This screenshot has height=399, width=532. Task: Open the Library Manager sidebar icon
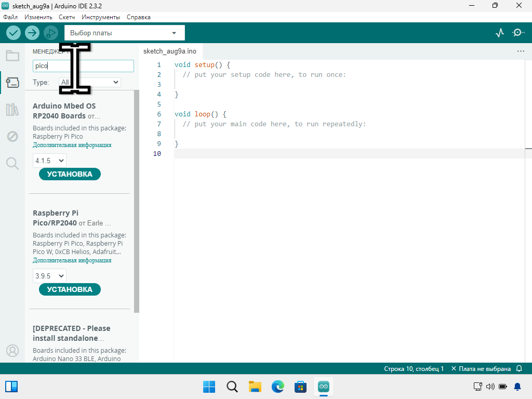(12, 110)
